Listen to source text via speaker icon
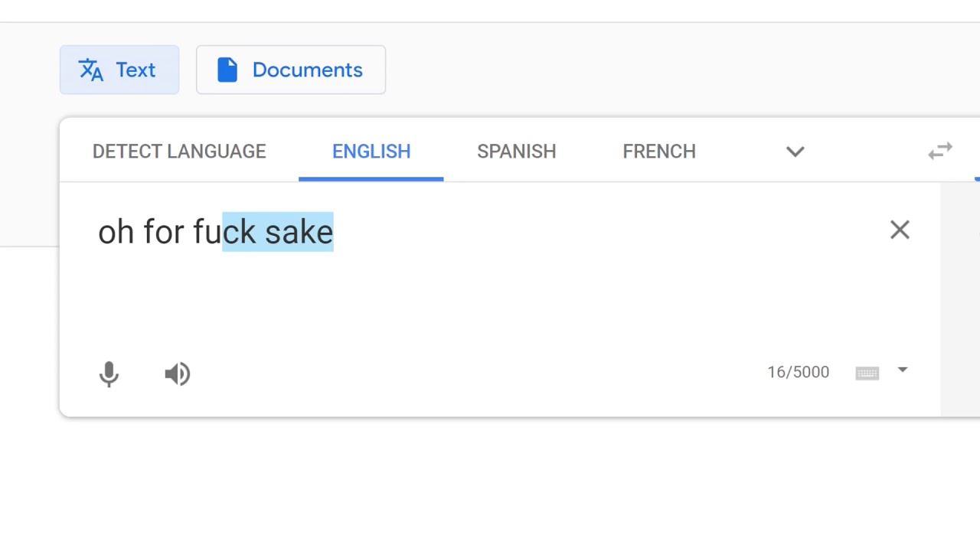This screenshot has width=980, height=551. point(178,373)
